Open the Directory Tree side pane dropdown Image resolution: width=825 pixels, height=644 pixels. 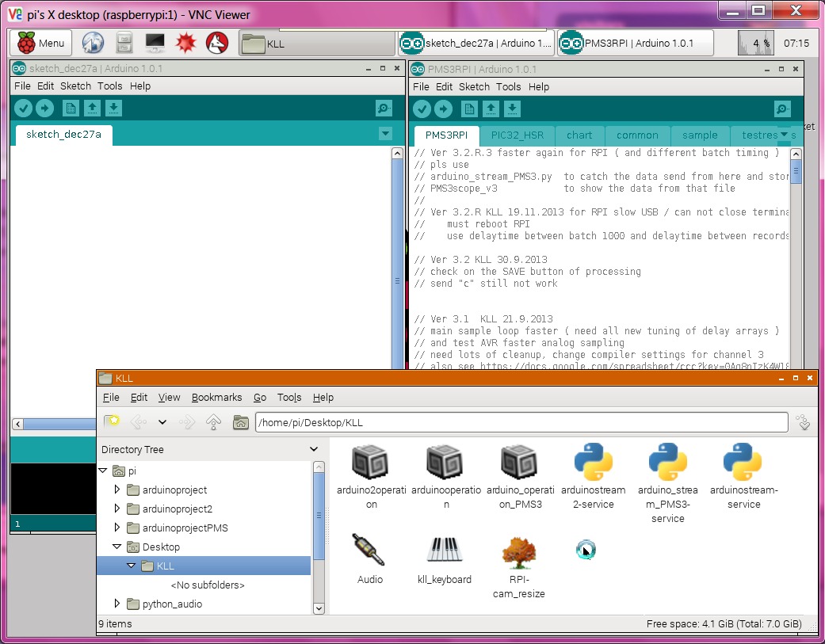click(314, 449)
